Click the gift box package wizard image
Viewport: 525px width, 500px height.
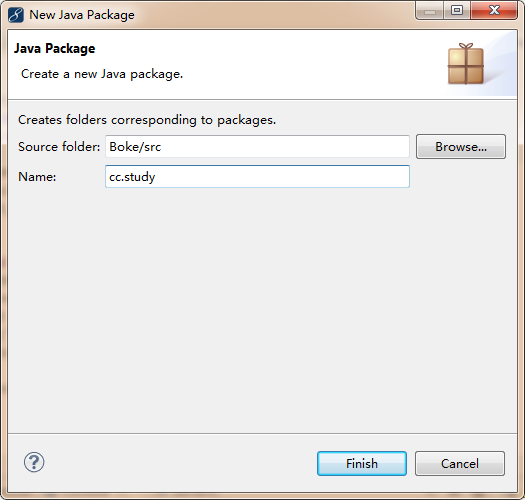coord(466,64)
